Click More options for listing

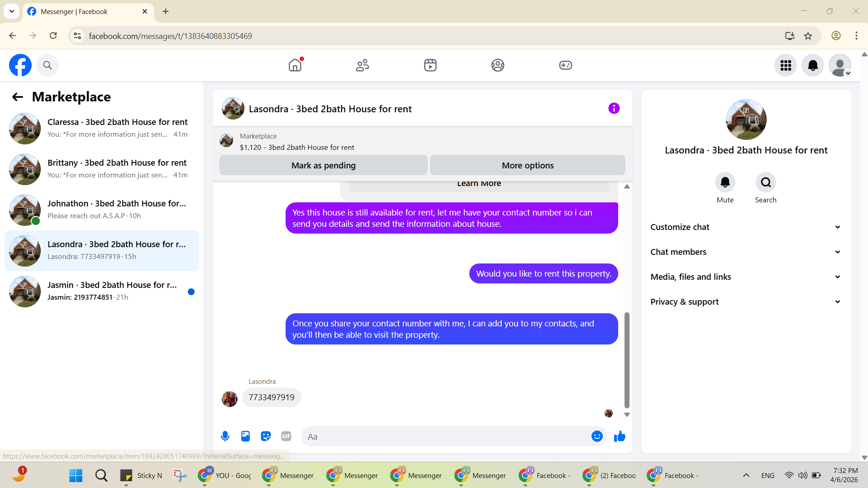[x=528, y=165]
